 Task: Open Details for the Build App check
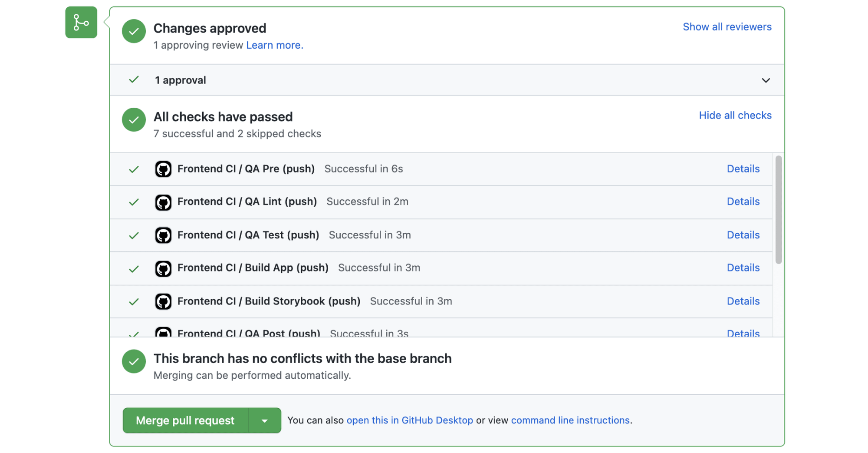click(x=743, y=268)
